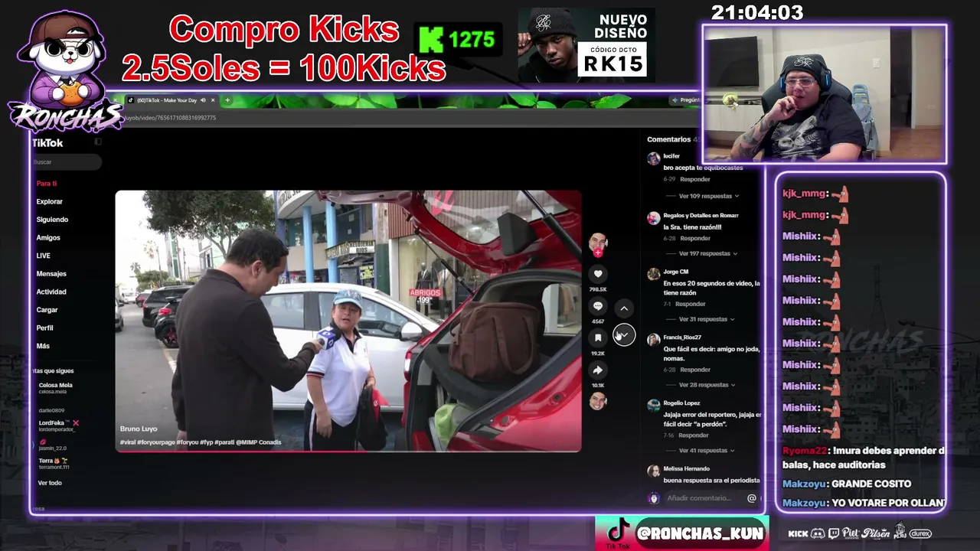Expand 'Ver 31 respuestas' replies

707,319
